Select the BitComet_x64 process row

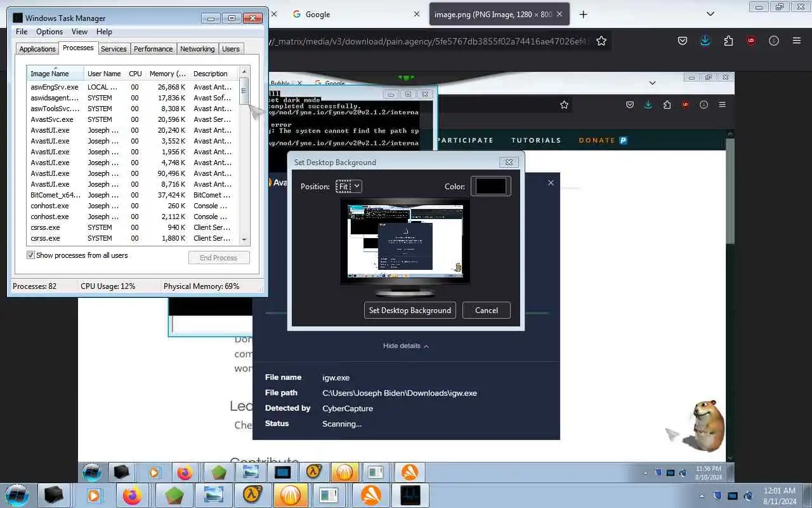click(132, 195)
